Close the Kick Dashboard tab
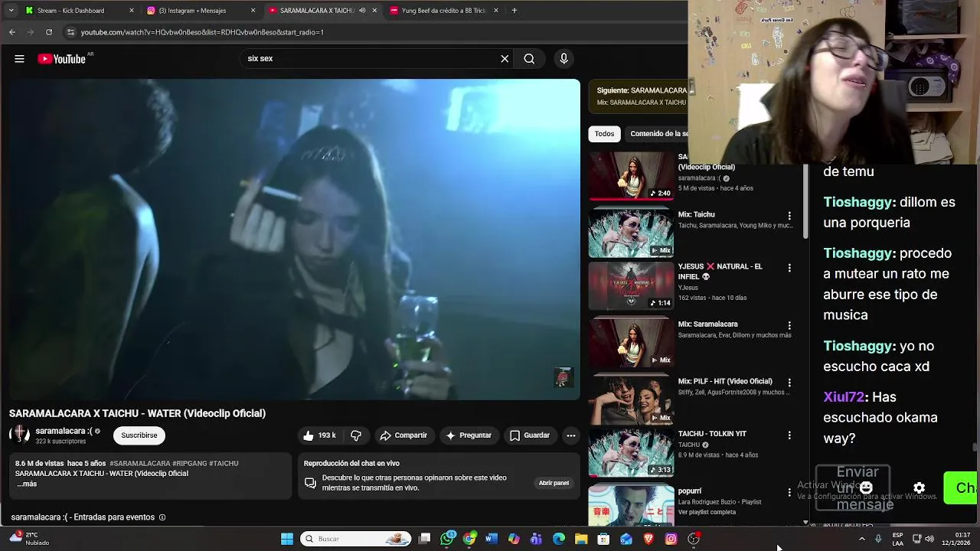 [x=132, y=11]
